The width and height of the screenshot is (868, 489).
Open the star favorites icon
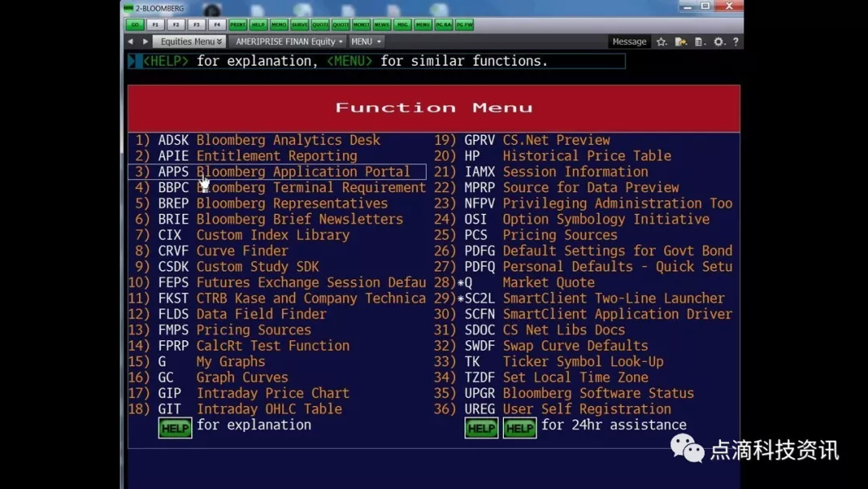pyautogui.click(x=661, y=42)
